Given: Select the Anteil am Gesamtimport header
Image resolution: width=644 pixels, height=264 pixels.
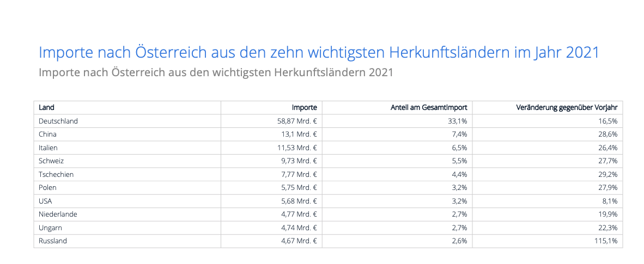Looking at the screenshot, I should (429, 108).
